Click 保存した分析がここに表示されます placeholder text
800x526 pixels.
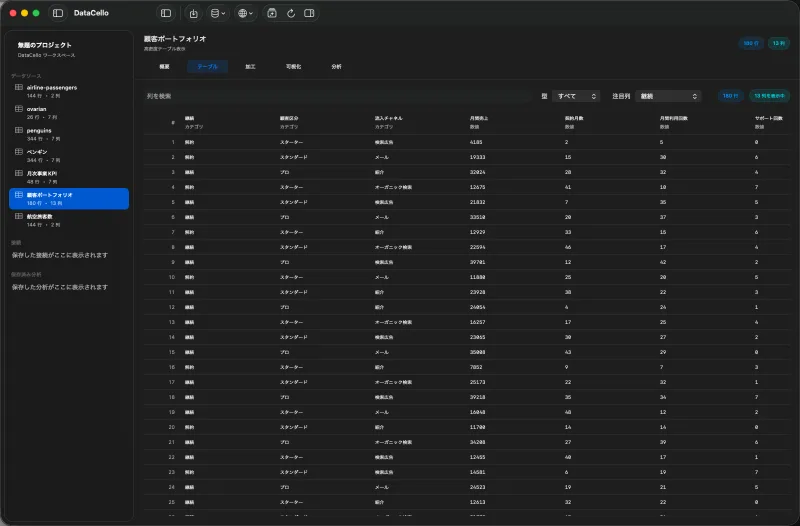(x=60, y=287)
